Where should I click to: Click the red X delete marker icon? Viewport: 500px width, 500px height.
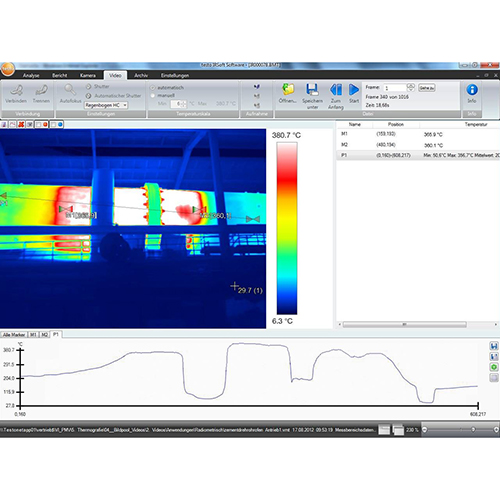click(x=21, y=124)
